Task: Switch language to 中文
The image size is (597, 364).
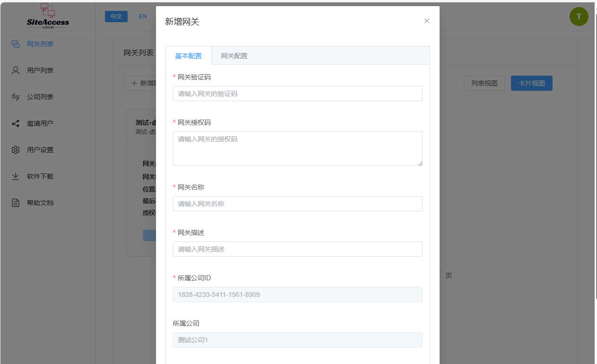Action: 116,17
